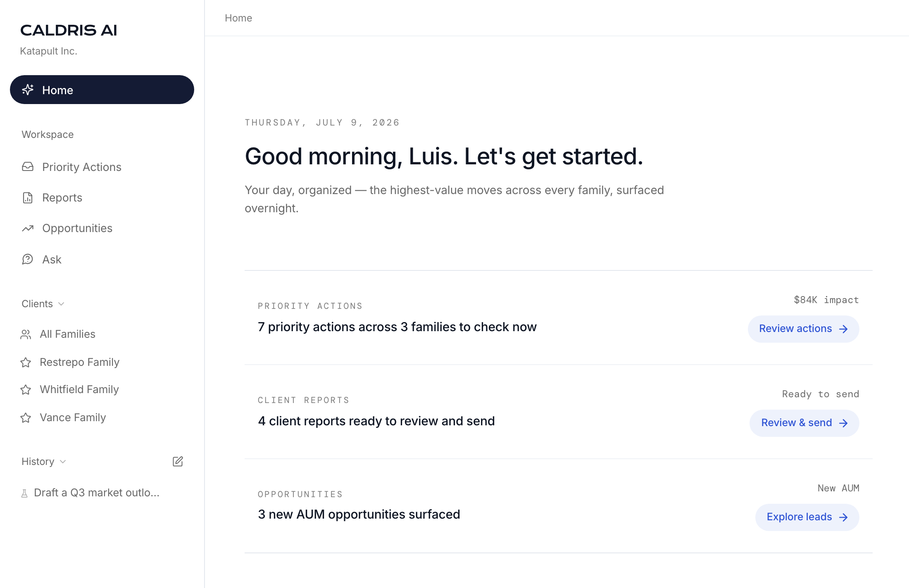The width and height of the screenshot is (909, 588).
Task: Select the Opportunities trend arrow icon
Action: (28, 228)
